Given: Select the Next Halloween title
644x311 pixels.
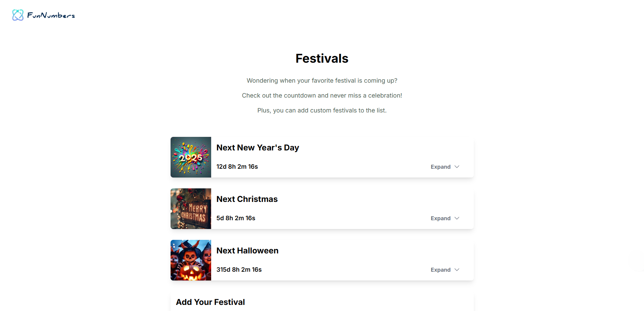Looking at the screenshot, I should (x=247, y=251).
